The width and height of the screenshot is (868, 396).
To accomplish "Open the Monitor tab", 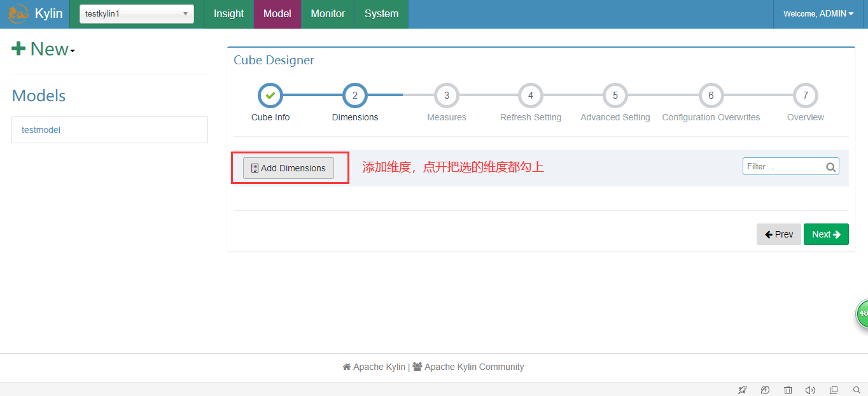I will 328,14.
